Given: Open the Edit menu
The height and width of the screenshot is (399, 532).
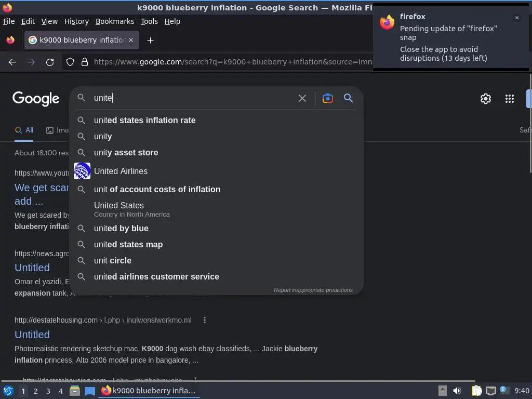Looking at the screenshot, I should coord(28,21).
